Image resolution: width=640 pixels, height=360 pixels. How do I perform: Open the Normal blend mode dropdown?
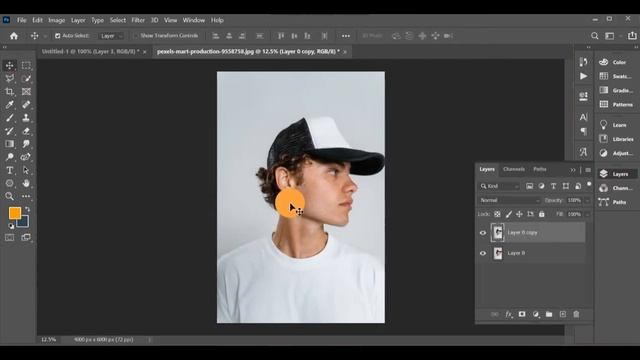509,200
